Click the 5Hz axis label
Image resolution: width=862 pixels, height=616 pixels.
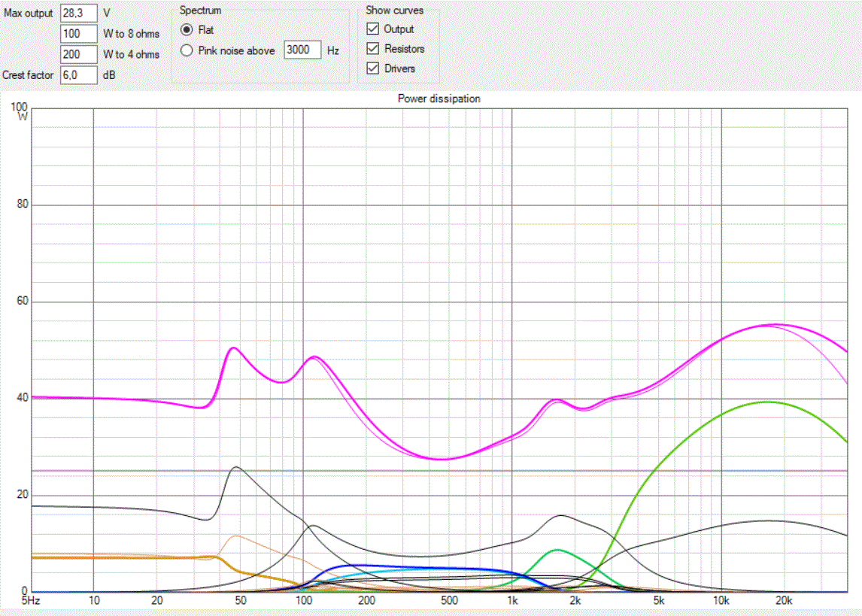pos(31,601)
